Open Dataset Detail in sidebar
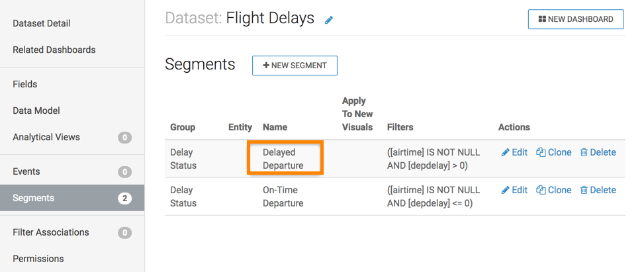 (42, 23)
